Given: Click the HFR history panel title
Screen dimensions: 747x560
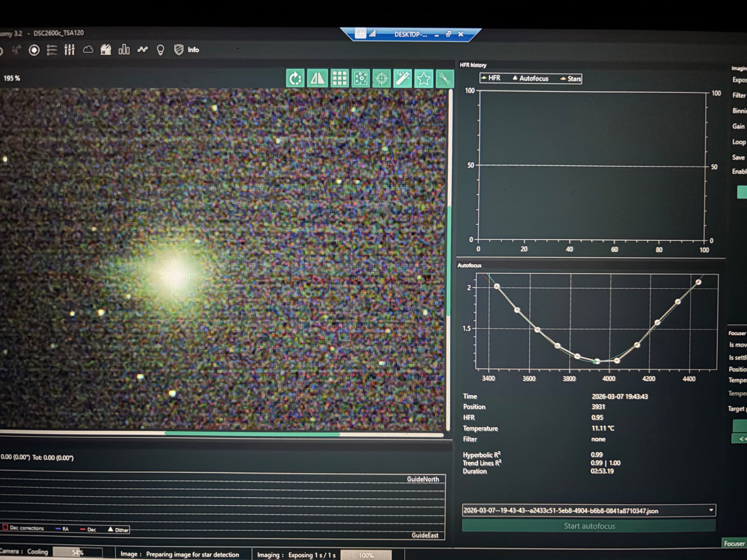Looking at the screenshot, I should click(x=473, y=65).
